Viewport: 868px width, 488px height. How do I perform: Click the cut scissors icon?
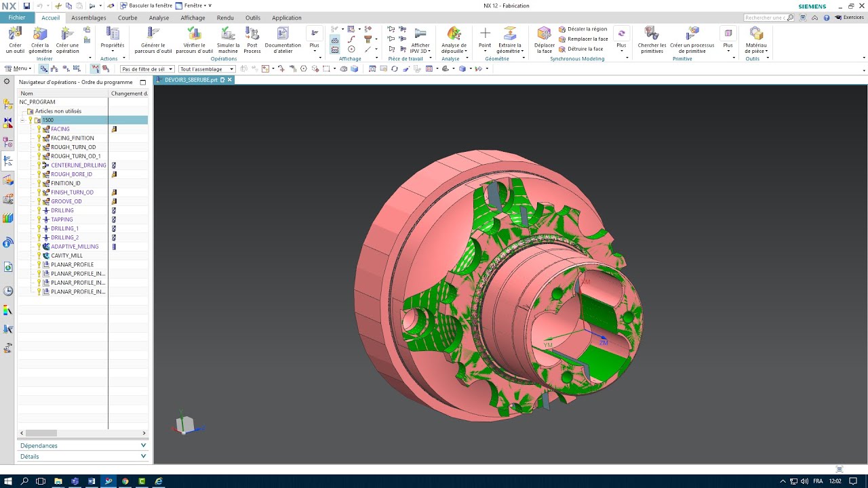(58, 5)
